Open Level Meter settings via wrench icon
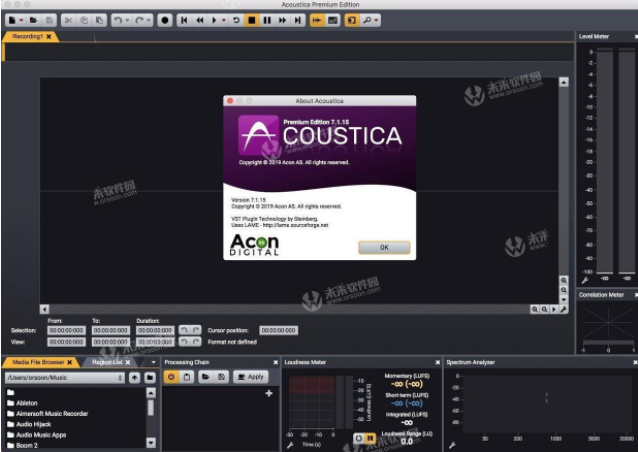This screenshot has width=638, height=452. (x=585, y=280)
